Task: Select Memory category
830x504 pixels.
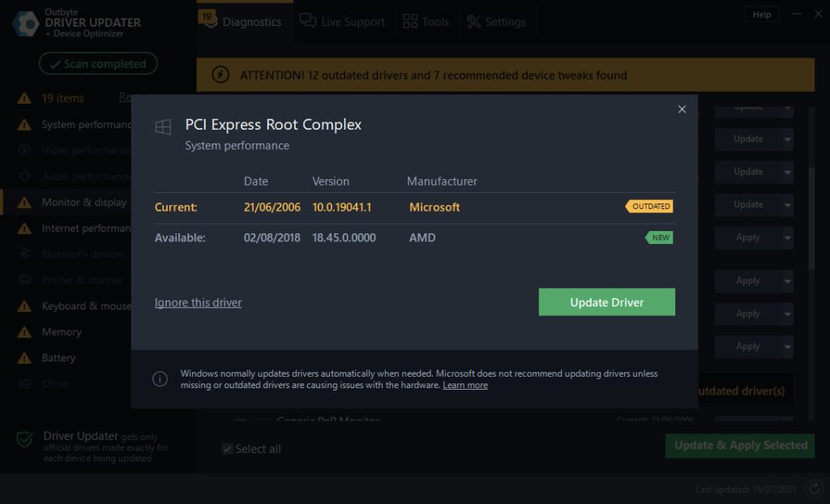Action: point(62,332)
